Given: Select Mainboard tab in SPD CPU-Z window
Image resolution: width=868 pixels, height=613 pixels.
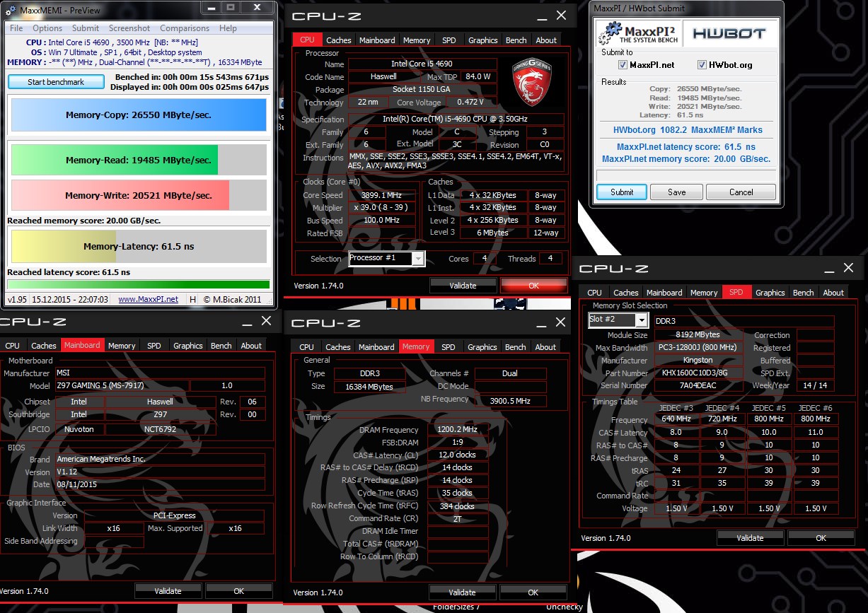Looking at the screenshot, I should click(x=664, y=293).
